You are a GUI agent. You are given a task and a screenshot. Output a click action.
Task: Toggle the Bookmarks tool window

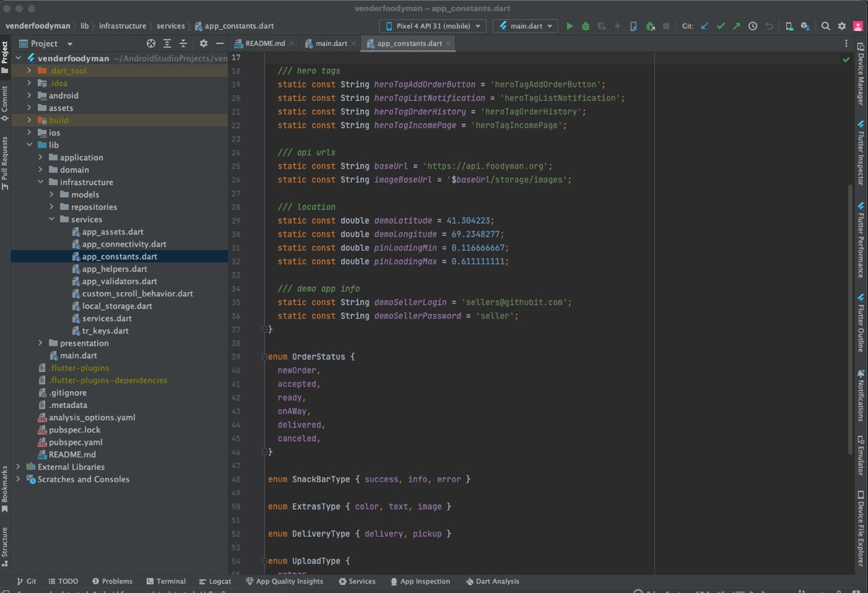click(x=5, y=489)
